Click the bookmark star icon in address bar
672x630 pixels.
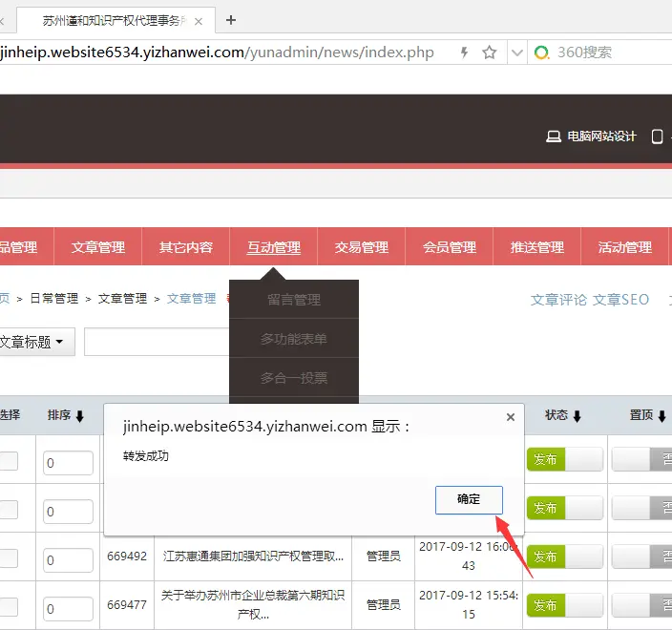coord(489,52)
